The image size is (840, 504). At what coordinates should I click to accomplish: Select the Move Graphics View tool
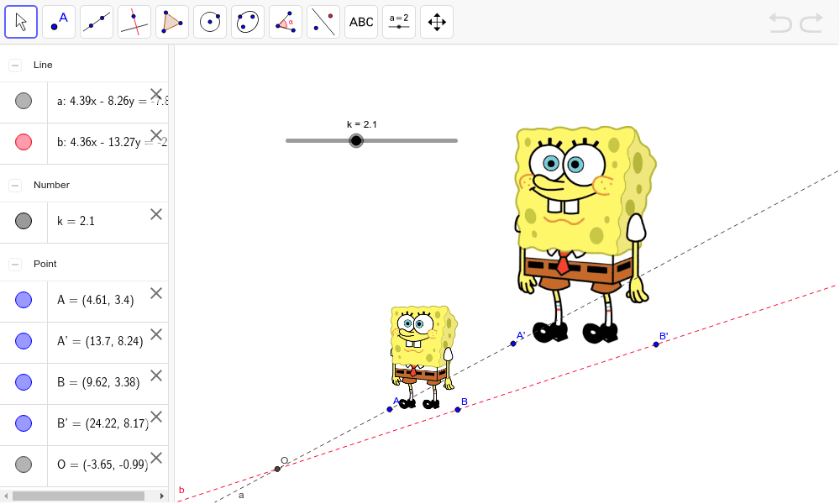click(x=437, y=22)
